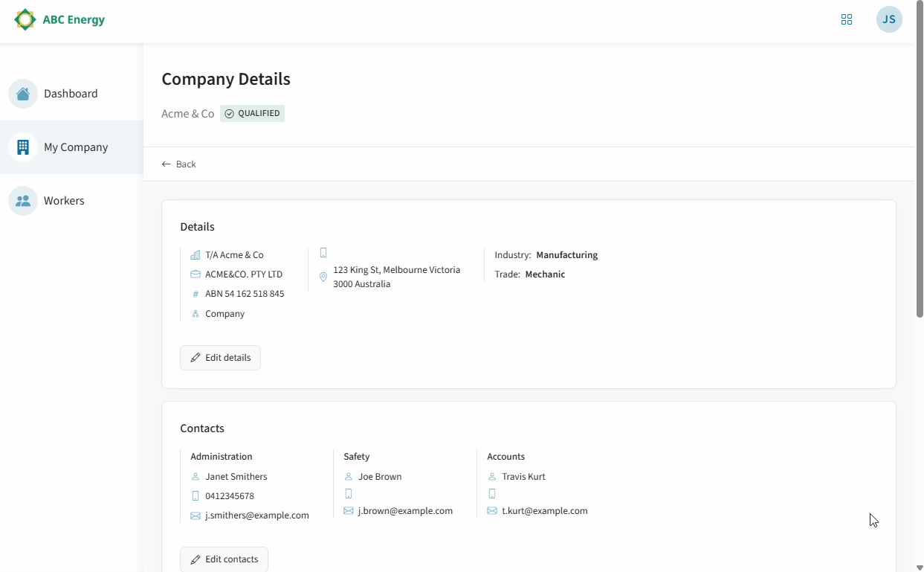Screen dimensions: 924x572
Task: Open the apps grid icon in header
Action: [x=846, y=19]
